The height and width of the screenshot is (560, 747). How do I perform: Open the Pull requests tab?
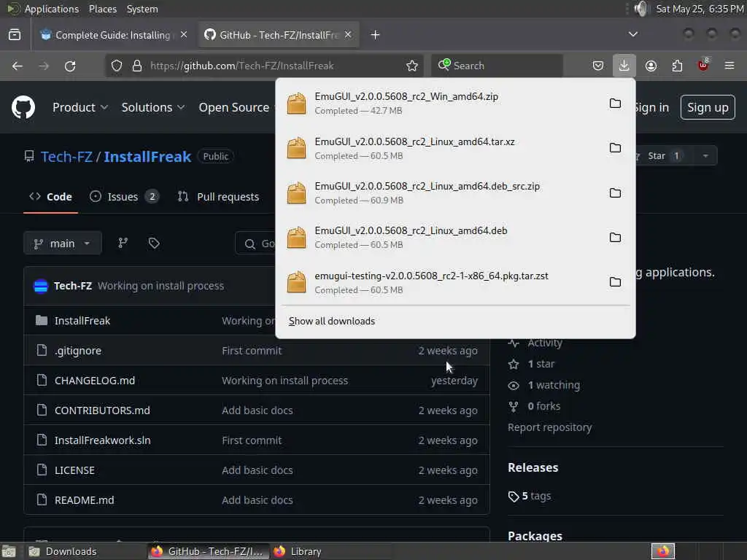(x=219, y=197)
